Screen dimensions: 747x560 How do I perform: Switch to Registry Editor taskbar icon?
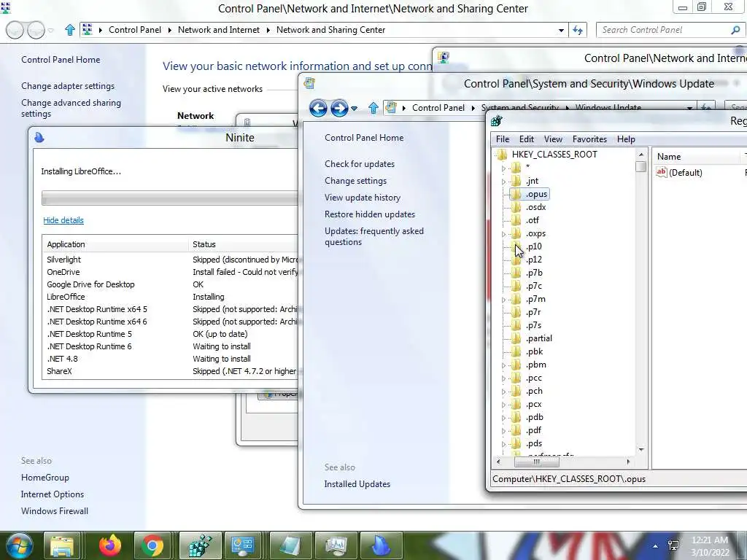(x=200, y=545)
